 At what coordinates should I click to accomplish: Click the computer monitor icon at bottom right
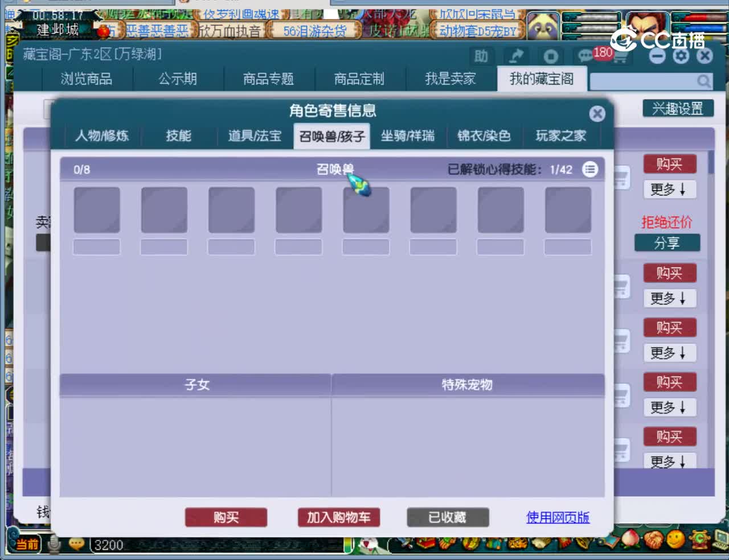click(x=720, y=538)
